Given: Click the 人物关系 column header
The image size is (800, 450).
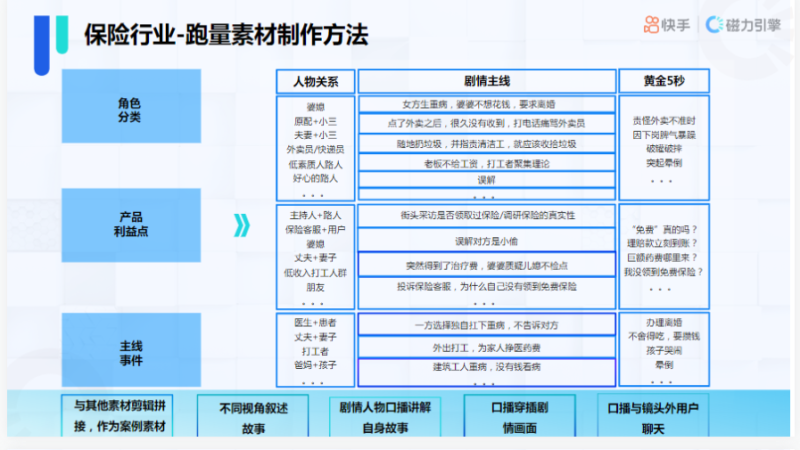Looking at the screenshot, I should coord(315,82).
